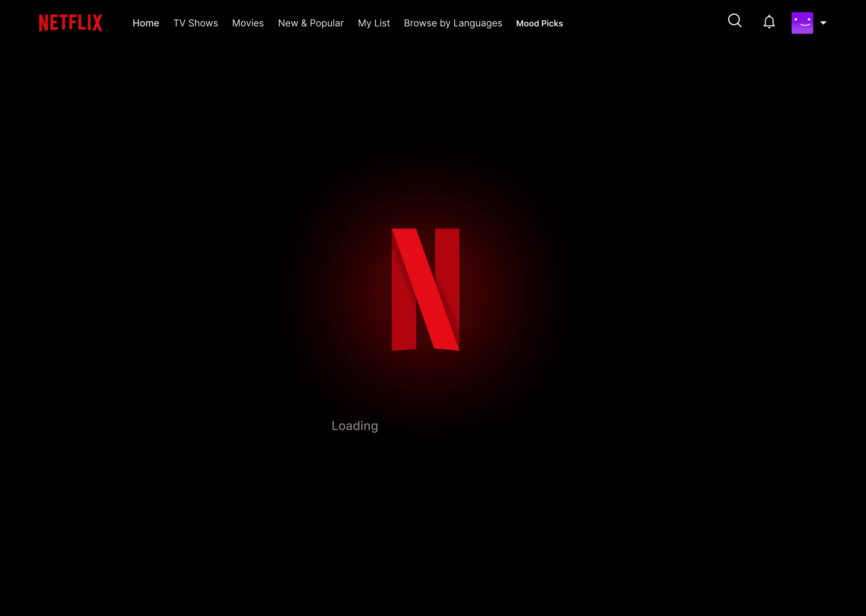Select the Mood Picks tab
The height and width of the screenshot is (616, 866).
[x=539, y=23]
